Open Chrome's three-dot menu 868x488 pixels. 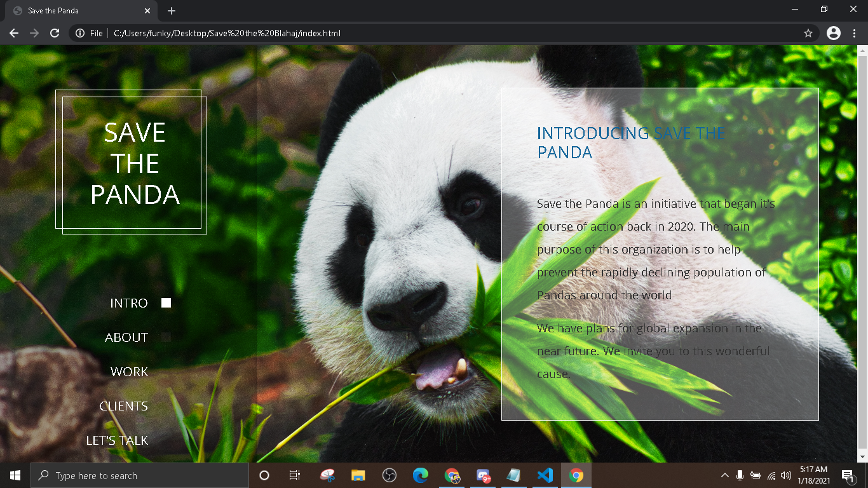[x=853, y=33]
